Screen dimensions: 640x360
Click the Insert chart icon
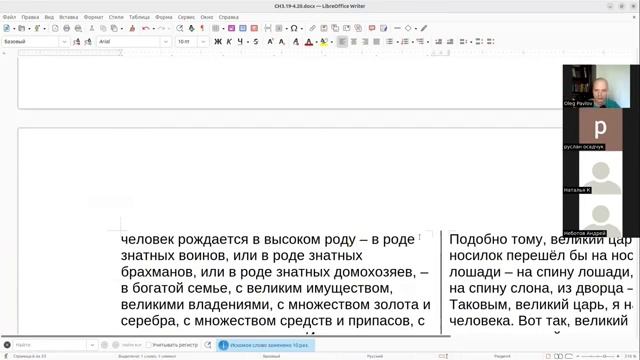(243, 28)
